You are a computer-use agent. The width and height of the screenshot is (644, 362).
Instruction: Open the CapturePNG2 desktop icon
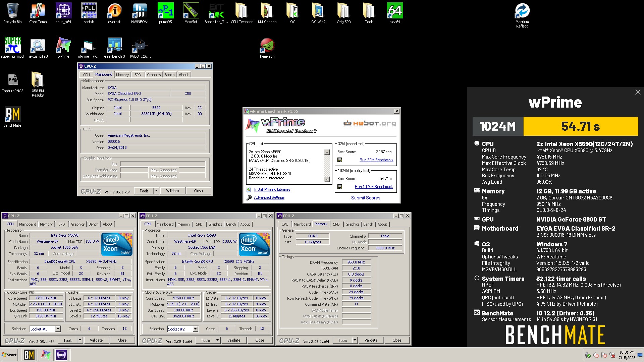point(12,83)
